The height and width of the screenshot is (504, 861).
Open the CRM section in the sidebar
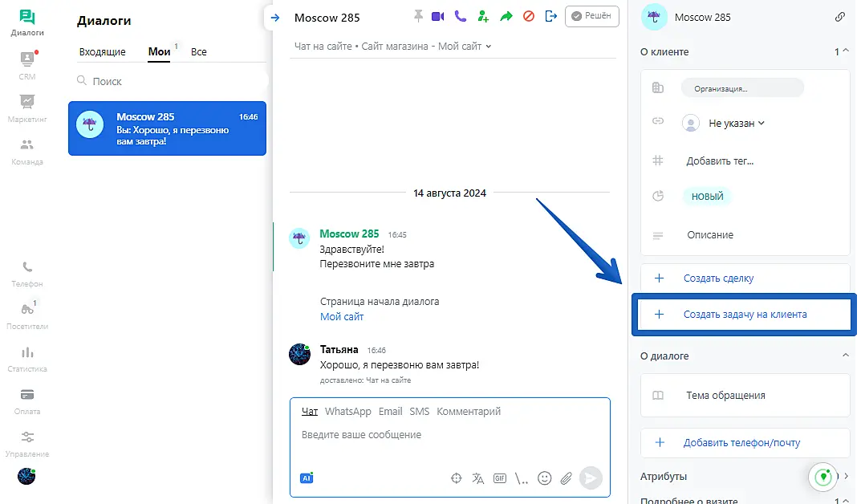(27, 65)
